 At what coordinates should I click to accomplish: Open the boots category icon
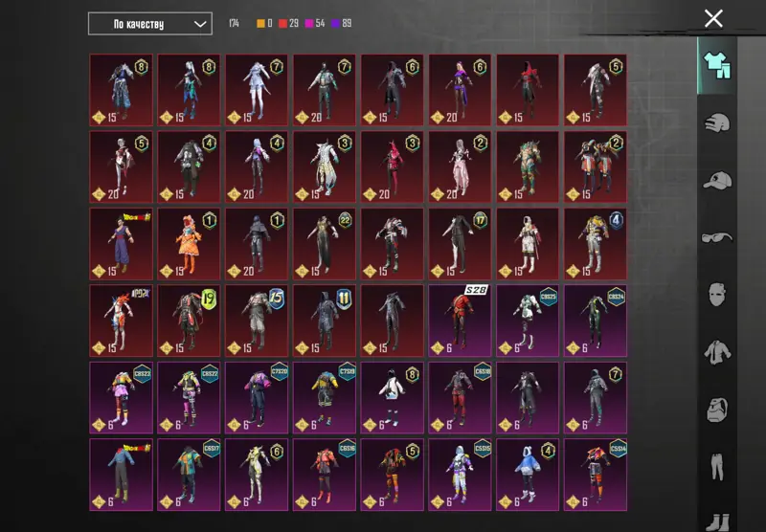click(x=716, y=522)
